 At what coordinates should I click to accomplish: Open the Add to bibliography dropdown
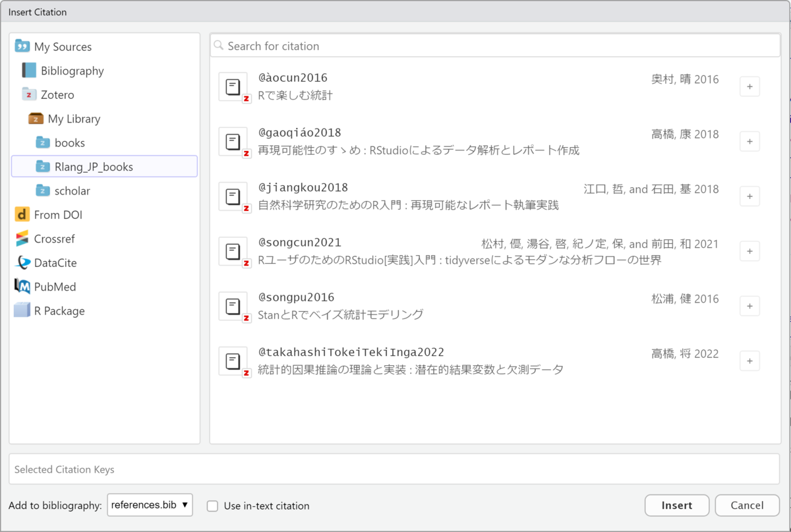coord(150,504)
